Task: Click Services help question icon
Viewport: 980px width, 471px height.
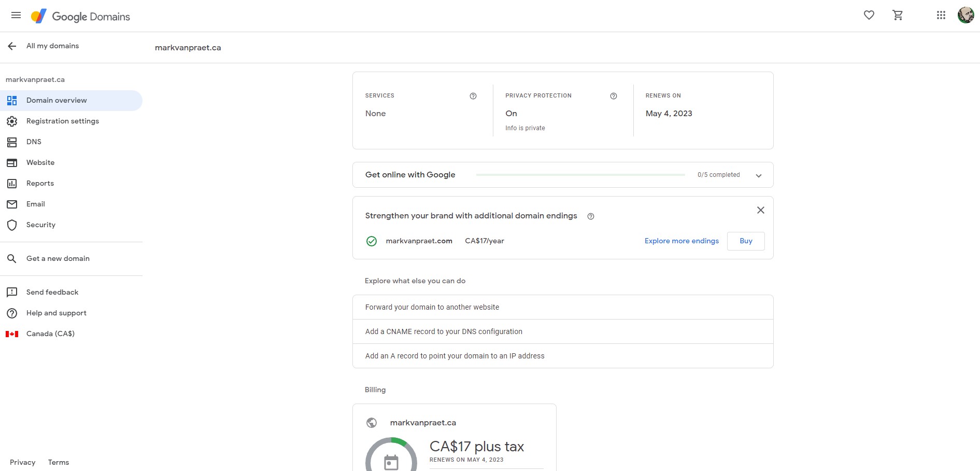Action: coord(473,96)
